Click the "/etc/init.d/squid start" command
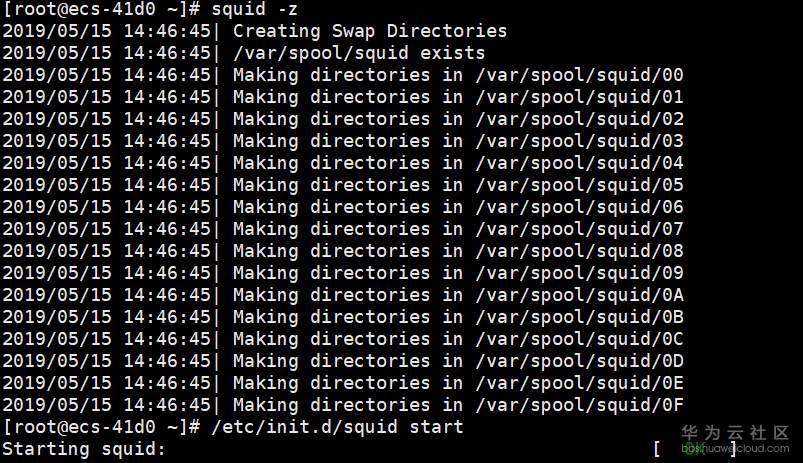The height and width of the screenshot is (463, 803). [337, 427]
